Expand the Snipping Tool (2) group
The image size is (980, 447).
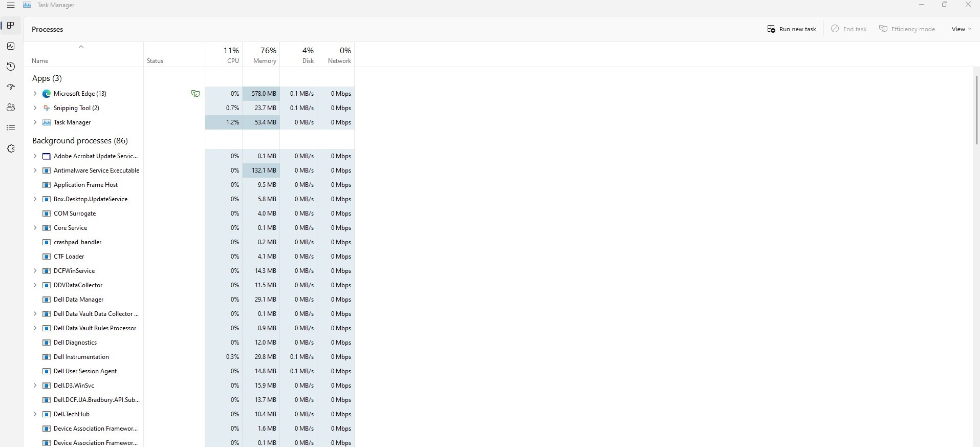[x=35, y=108]
